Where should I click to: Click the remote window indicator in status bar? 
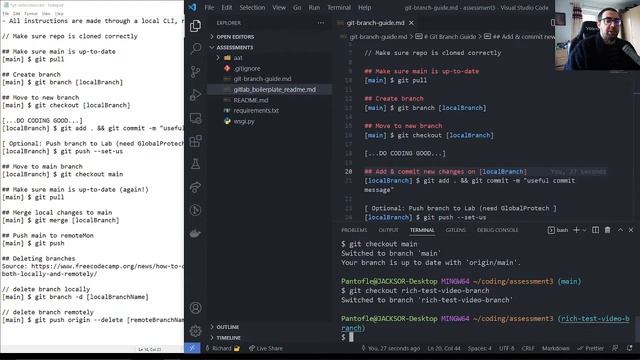pos(192,348)
